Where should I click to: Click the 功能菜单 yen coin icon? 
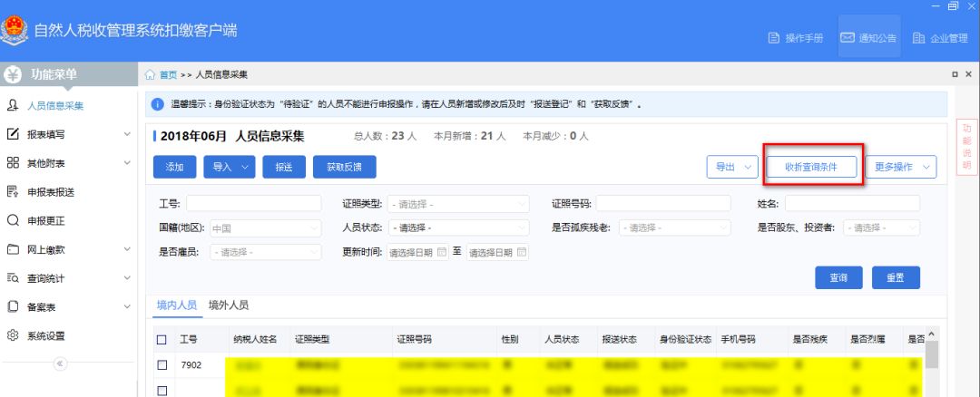(13, 75)
